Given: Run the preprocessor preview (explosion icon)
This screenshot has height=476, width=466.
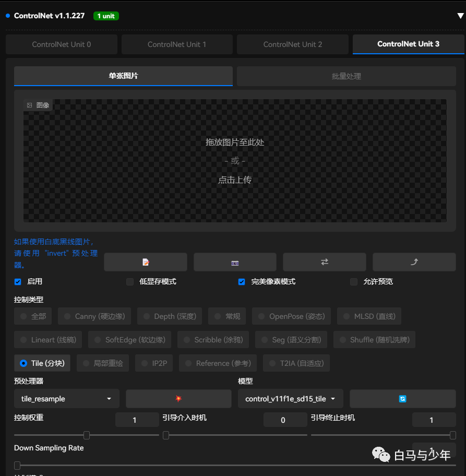Looking at the screenshot, I should [x=178, y=398].
